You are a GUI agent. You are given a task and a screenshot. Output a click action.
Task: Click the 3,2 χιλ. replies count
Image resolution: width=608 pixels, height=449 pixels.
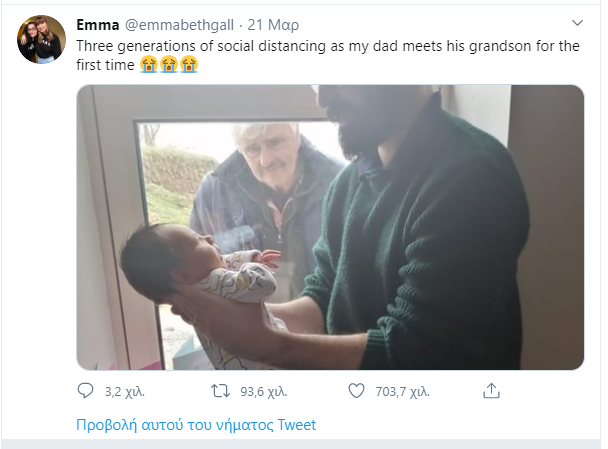(124, 392)
